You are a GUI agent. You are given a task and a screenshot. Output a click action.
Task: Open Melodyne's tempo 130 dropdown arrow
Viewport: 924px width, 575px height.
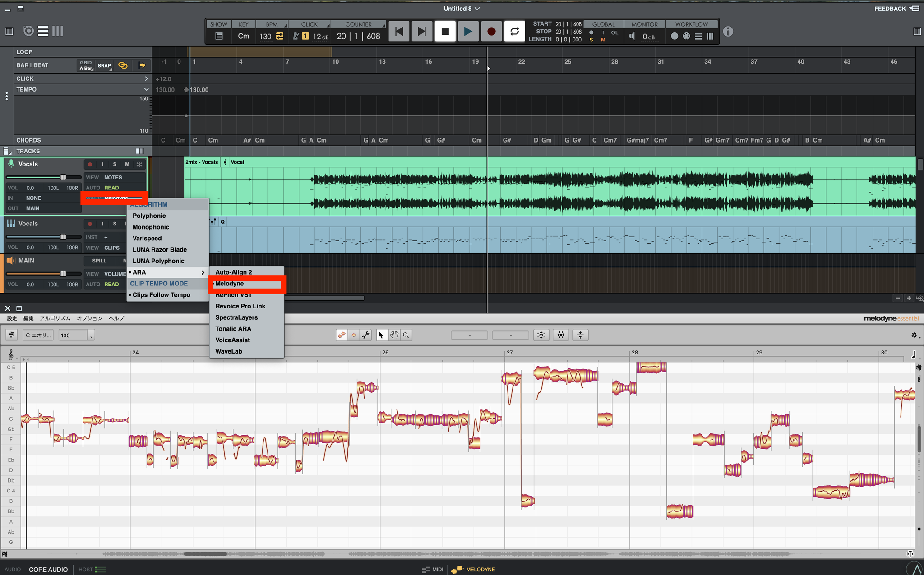[91, 336]
